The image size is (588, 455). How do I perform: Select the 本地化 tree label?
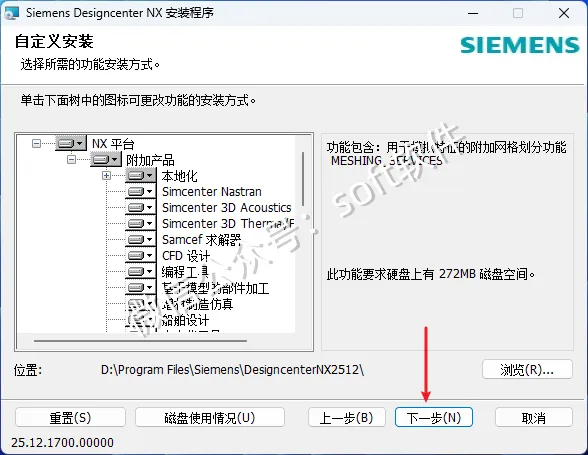pyautogui.click(x=179, y=176)
